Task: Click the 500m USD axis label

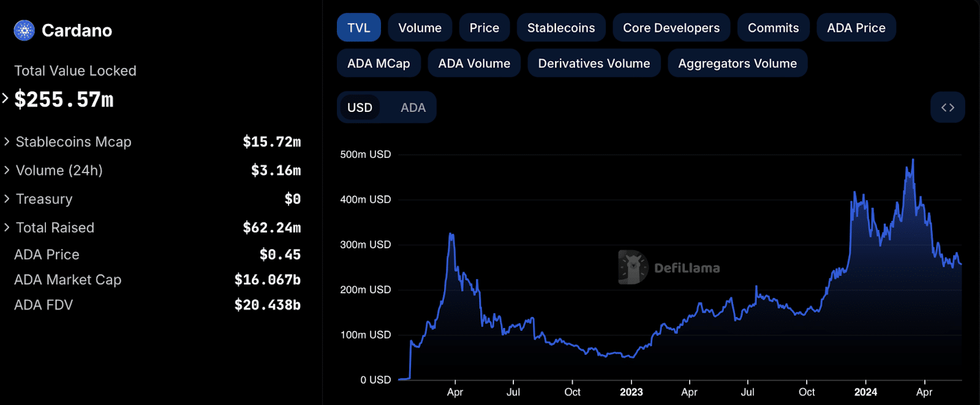Action: click(365, 155)
